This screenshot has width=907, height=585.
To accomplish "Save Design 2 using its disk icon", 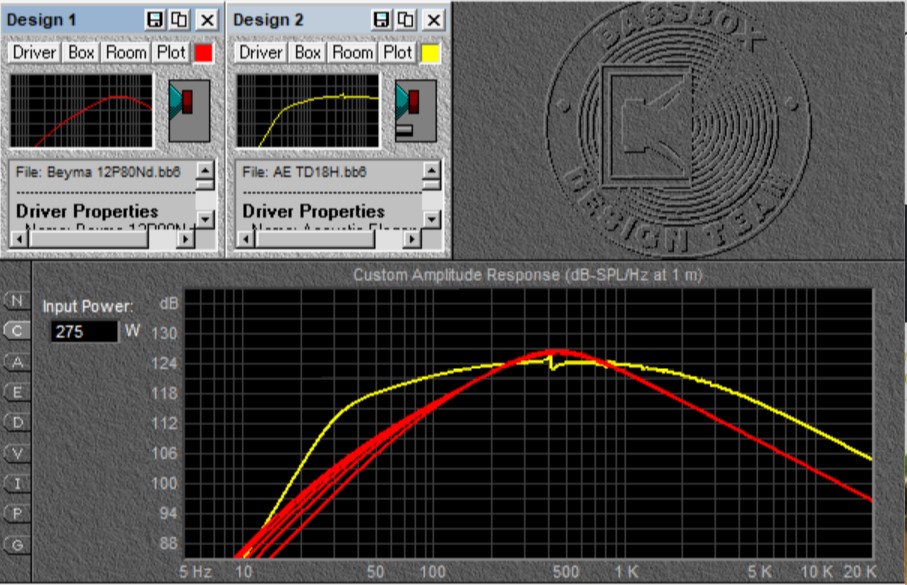I will [x=381, y=20].
